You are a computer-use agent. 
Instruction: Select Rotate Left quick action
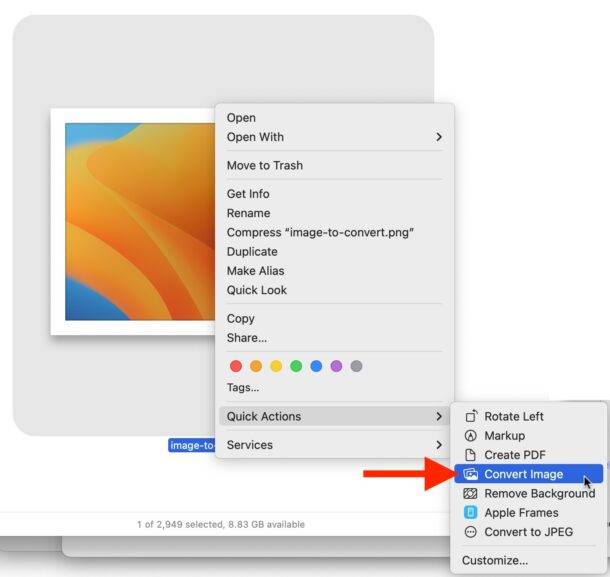[529, 416]
